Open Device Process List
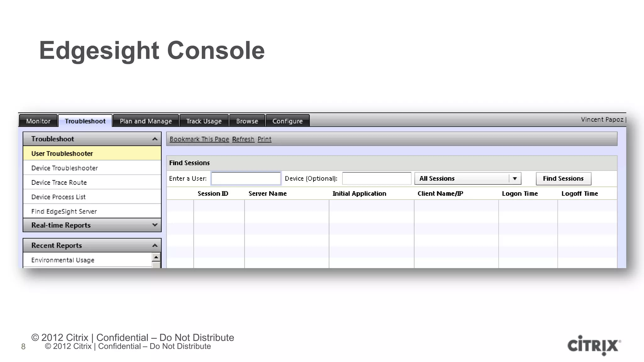The image size is (644, 362). point(92,197)
